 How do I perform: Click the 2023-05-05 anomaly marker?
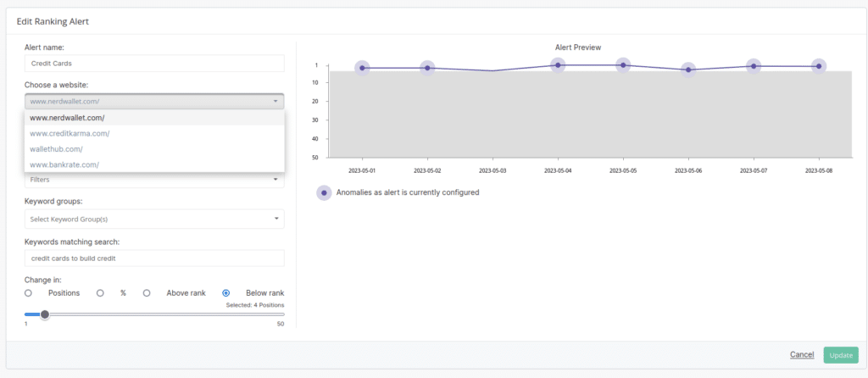click(x=623, y=65)
